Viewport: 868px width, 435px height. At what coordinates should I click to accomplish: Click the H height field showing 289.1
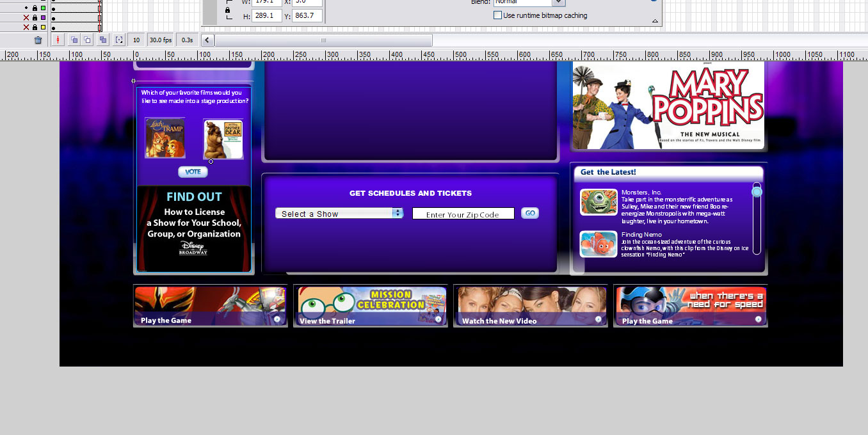pos(267,15)
